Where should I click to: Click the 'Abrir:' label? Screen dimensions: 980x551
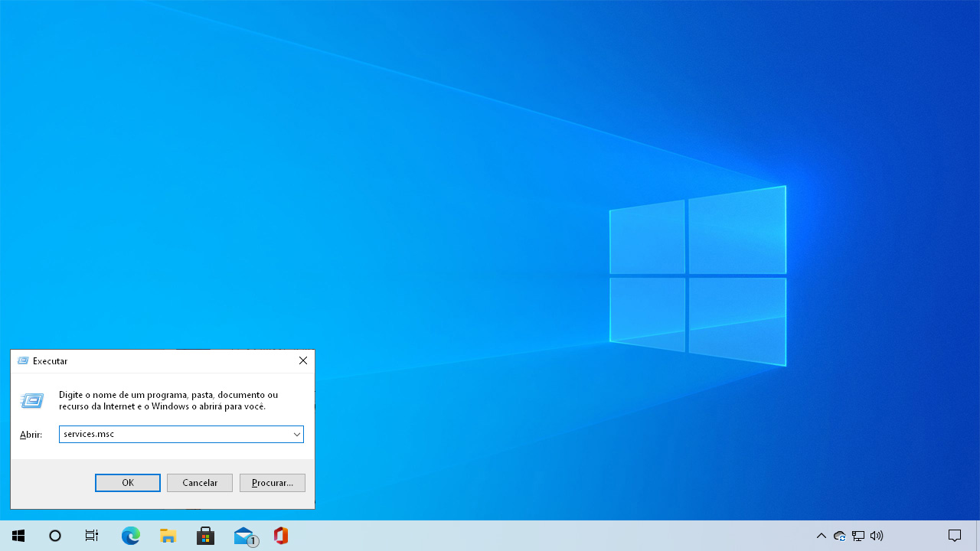point(31,435)
